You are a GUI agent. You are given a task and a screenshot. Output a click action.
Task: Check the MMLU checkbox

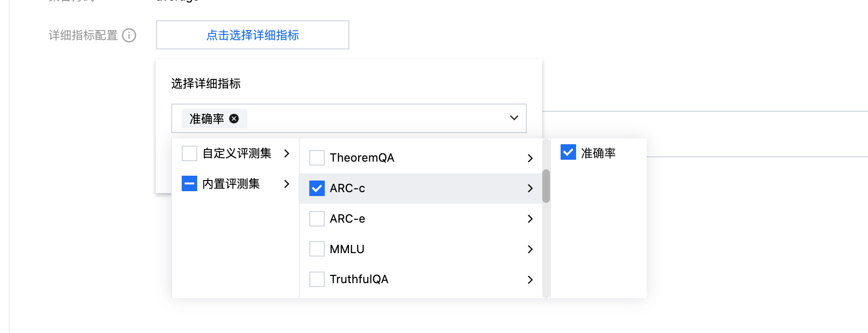pos(317,249)
